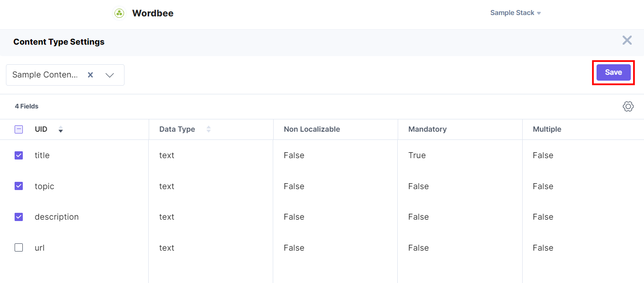The height and width of the screenshot is (283, 644).
Task: Click the Wordbee logo icon
Action: tap(119, 13)
